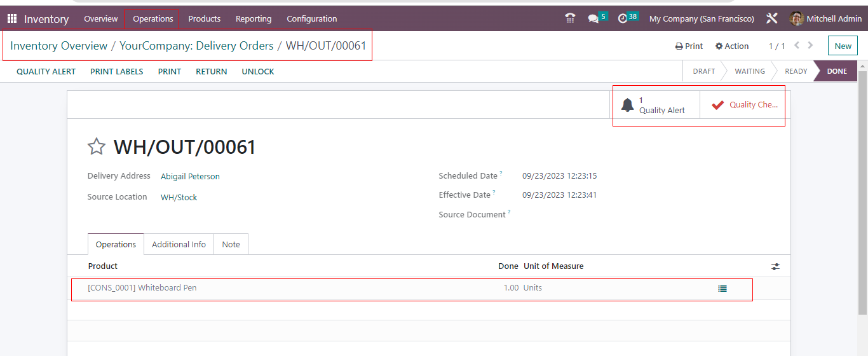Open the Print dropdown menu
The width and height of the screenshot is (868, 356).
tap(689, 46)
